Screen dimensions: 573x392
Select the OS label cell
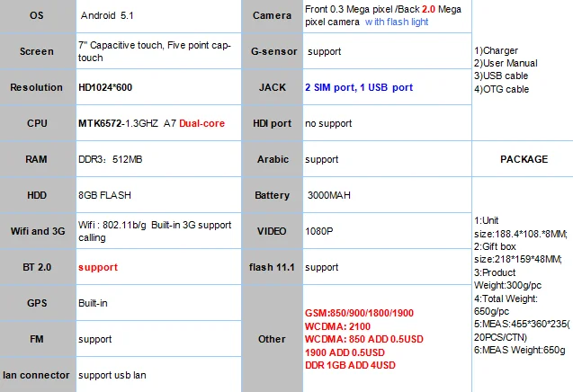pos(38,15)
